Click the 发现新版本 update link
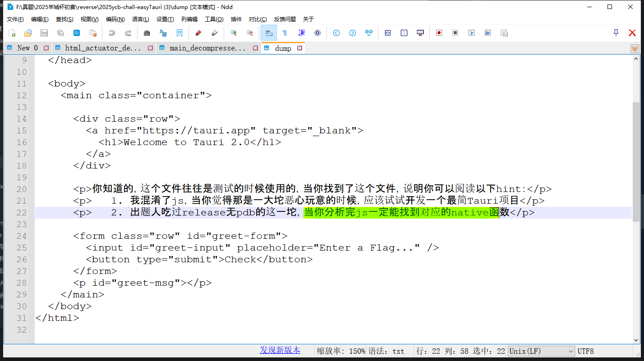644x361 pixels. [x=280, y=350]
